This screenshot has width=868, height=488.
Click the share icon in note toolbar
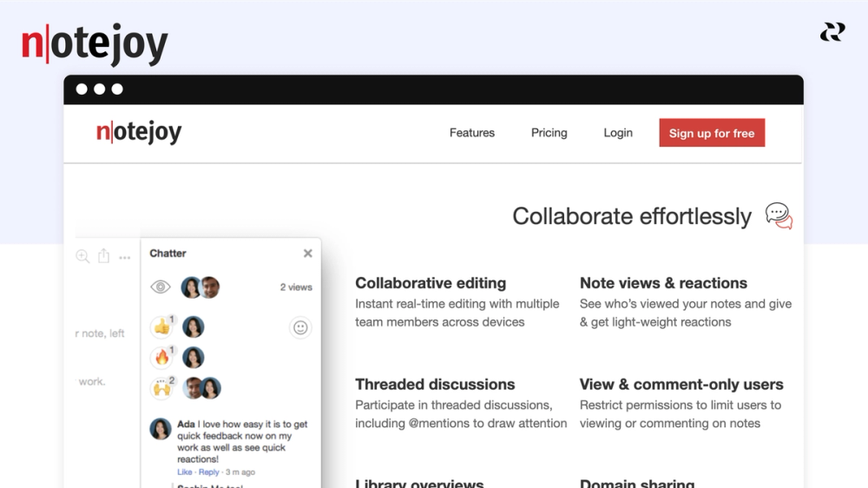coord(103,255)
